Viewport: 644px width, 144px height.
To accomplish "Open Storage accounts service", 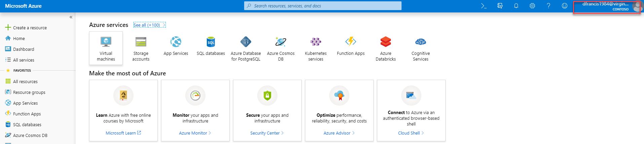I will pyautogui.click(x=141, y=48).
